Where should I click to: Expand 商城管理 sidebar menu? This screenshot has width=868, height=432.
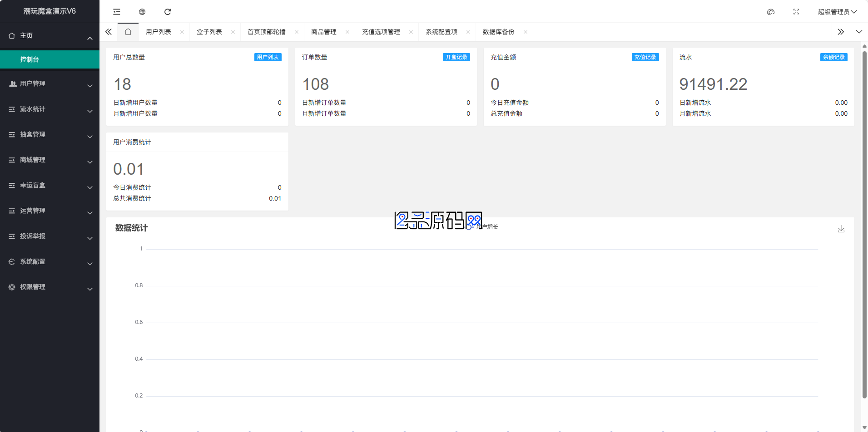pyautogui.click(x=50, y=160)
